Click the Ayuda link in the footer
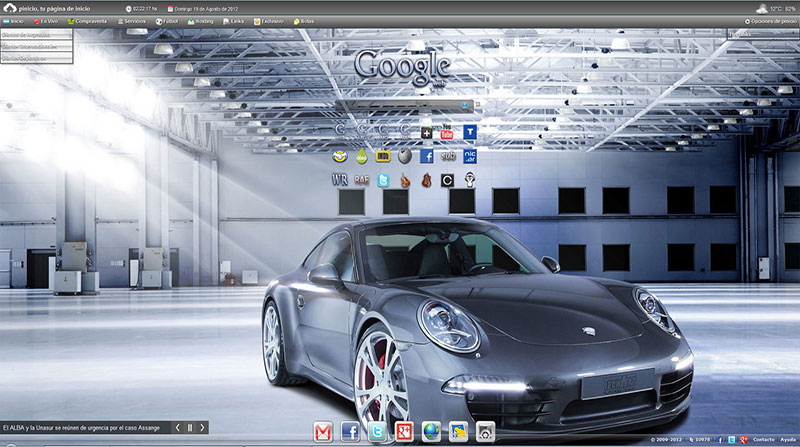 tap(788, 440)
